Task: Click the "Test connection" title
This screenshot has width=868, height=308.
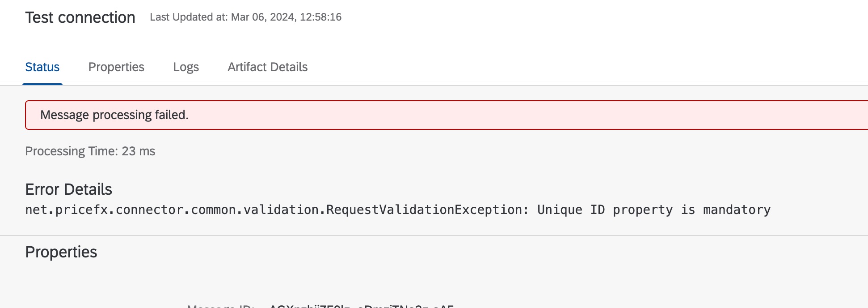Action: 80,17
